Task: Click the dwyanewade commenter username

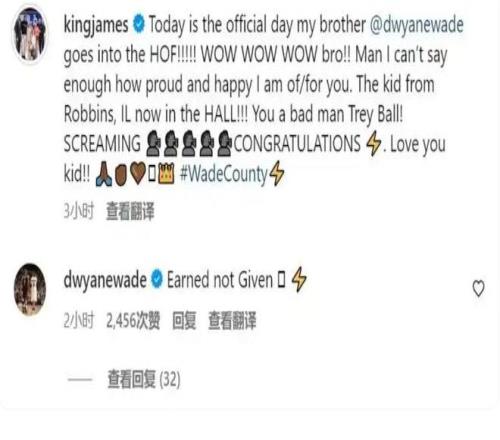Action: tap(105, 280)
